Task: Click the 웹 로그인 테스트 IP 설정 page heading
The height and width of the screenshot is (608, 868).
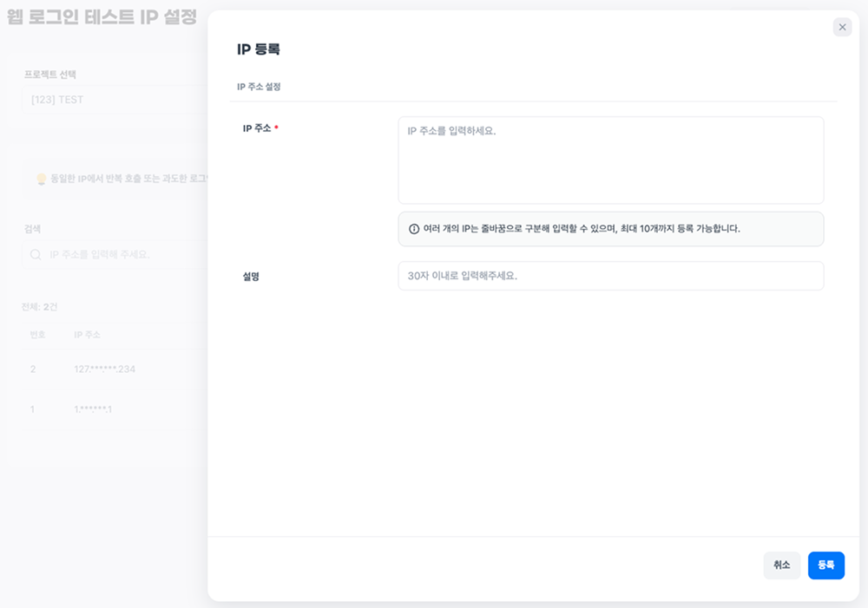Action: click(x=102, y=17)
